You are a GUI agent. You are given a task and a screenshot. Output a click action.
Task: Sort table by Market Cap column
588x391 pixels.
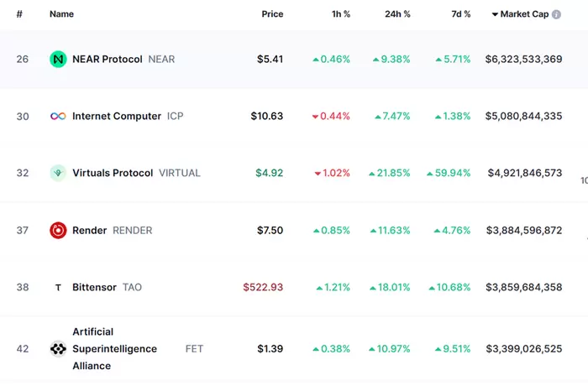click(x=524, y=14)
